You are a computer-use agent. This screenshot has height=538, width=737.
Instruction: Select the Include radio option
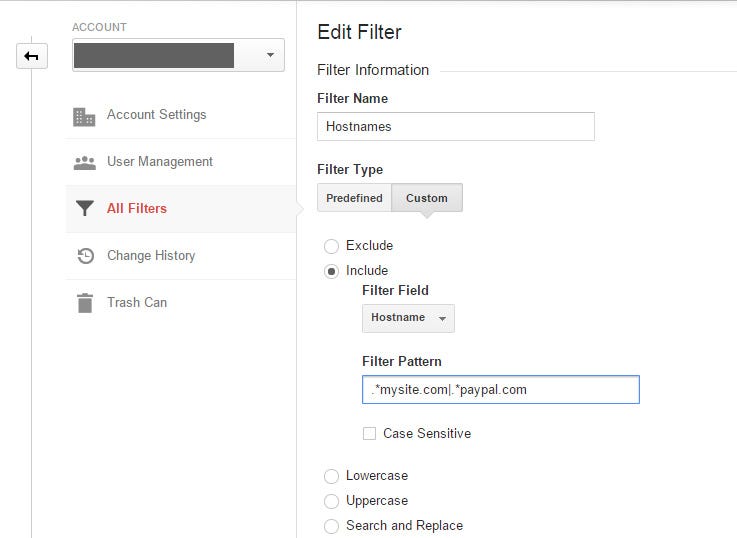[x=332, y=271]
